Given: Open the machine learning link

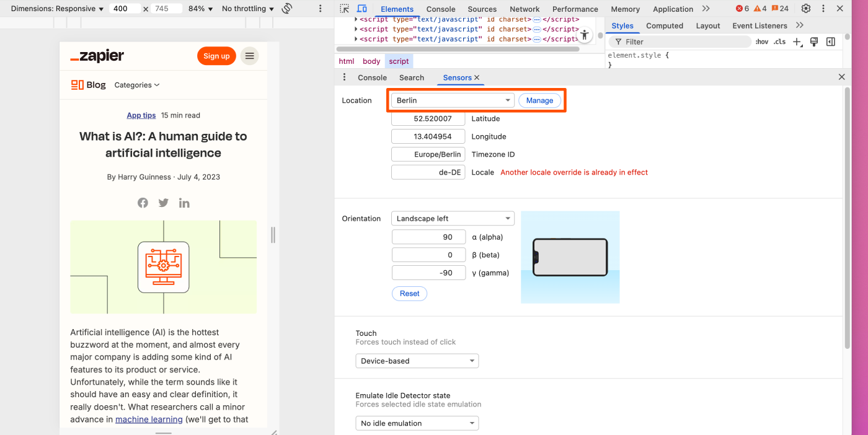Looking at the screenshot, I should tap(149, 420).
